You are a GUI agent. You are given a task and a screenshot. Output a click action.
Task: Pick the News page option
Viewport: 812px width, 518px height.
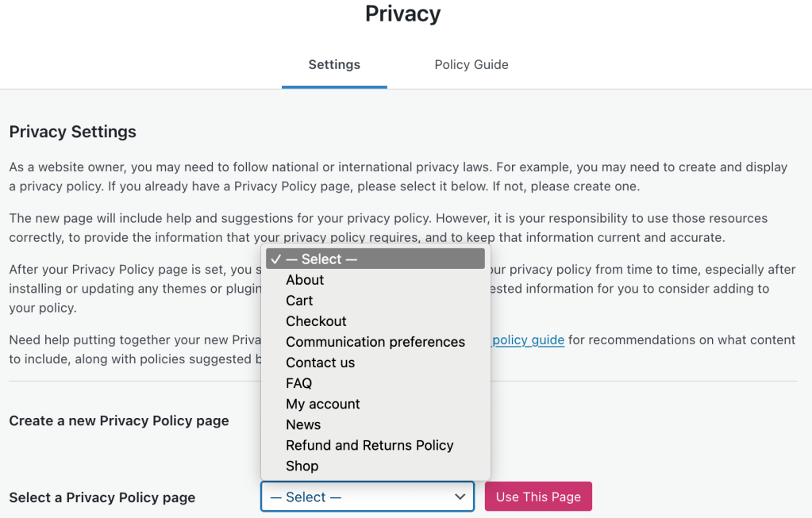[x=303, y=424]
